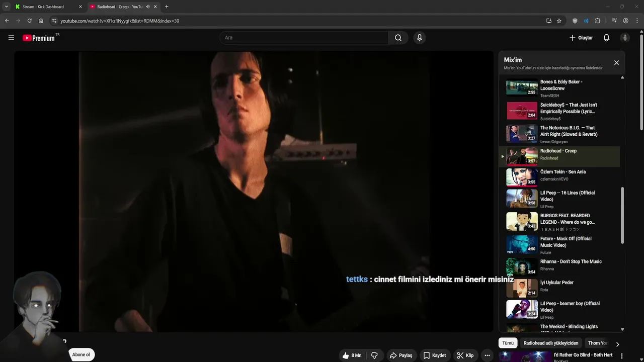Click the playlist panel scrollbar thumb
Viewport: 644px width, 362px height.
tap(622, 215)
